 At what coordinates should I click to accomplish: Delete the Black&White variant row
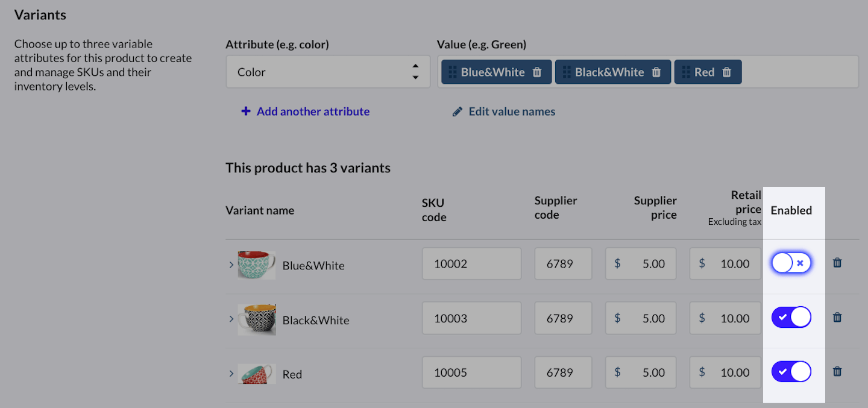tap(837, 318)
